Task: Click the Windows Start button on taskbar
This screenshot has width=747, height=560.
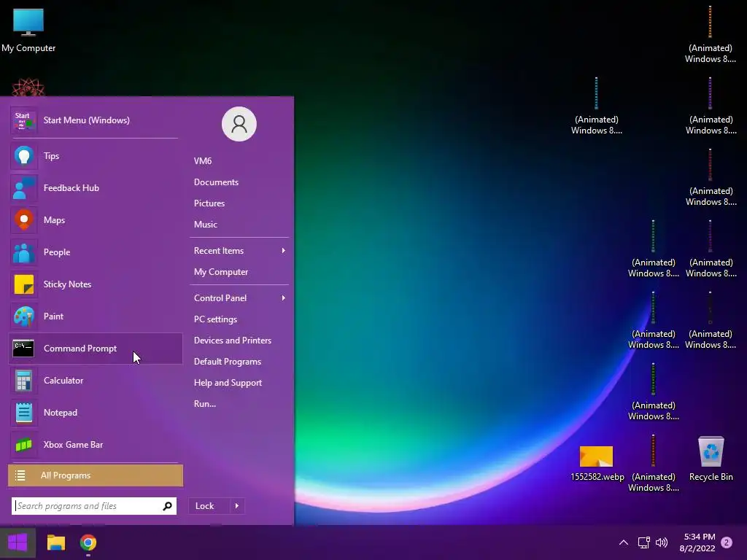Action: (18, 542)
